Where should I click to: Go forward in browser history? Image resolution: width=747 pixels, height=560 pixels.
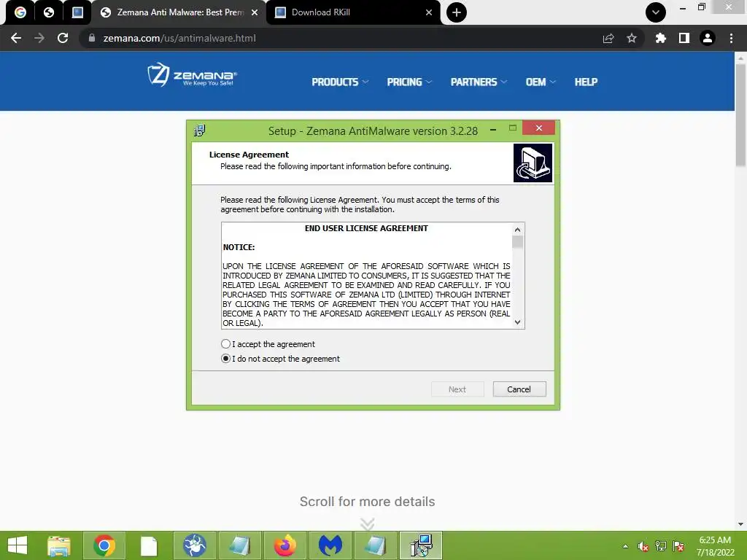[39, 38]
